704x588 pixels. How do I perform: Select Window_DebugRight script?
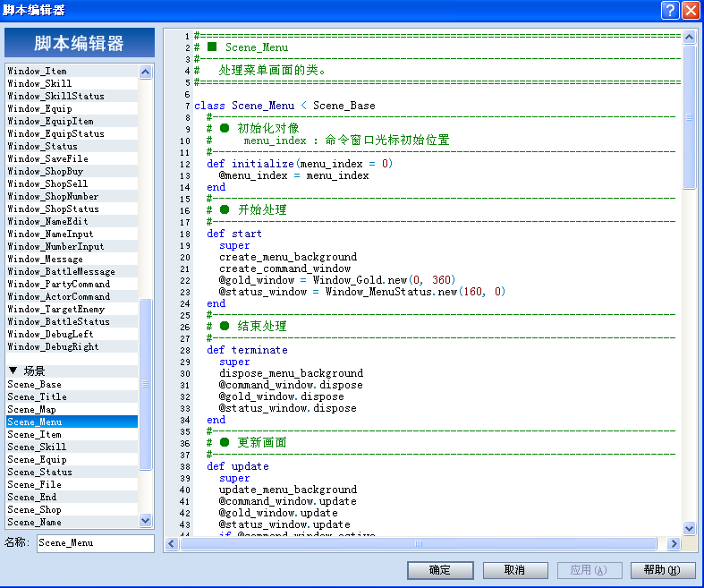pos(72,346)
